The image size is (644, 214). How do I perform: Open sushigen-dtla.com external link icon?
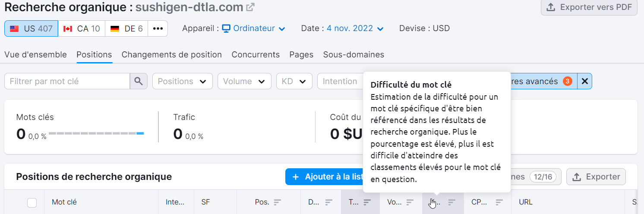click(250, 7)
